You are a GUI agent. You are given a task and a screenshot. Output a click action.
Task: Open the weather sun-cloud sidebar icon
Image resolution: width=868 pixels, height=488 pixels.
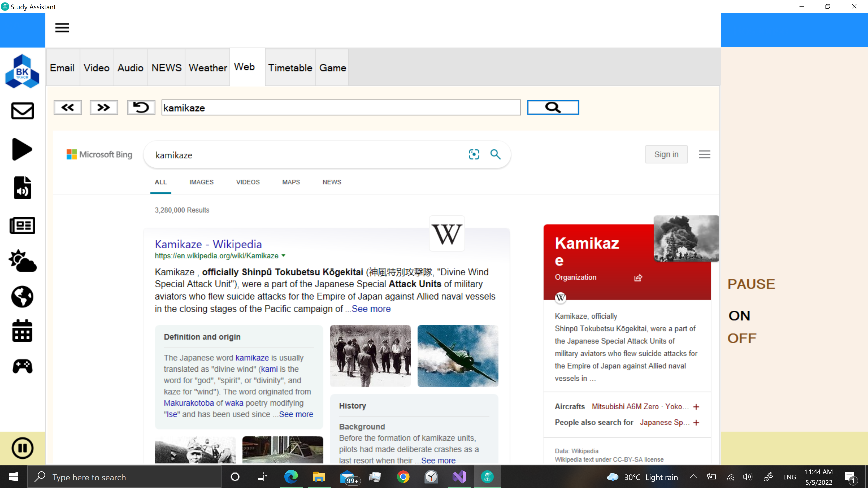(x=22, y=261)
